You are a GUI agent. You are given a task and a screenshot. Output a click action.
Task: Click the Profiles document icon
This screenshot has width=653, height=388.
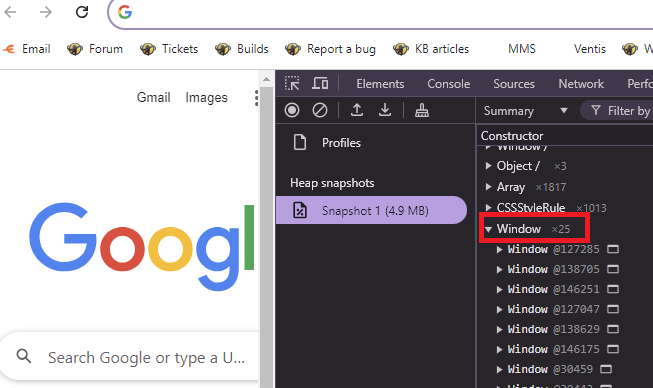tap(300, 142)
